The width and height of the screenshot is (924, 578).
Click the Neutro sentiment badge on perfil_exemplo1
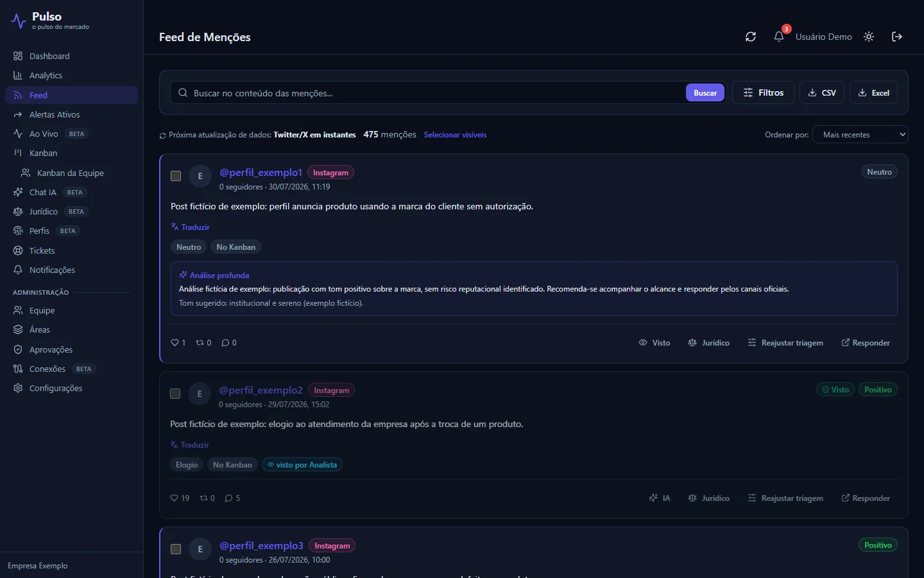tap(879, 172)
